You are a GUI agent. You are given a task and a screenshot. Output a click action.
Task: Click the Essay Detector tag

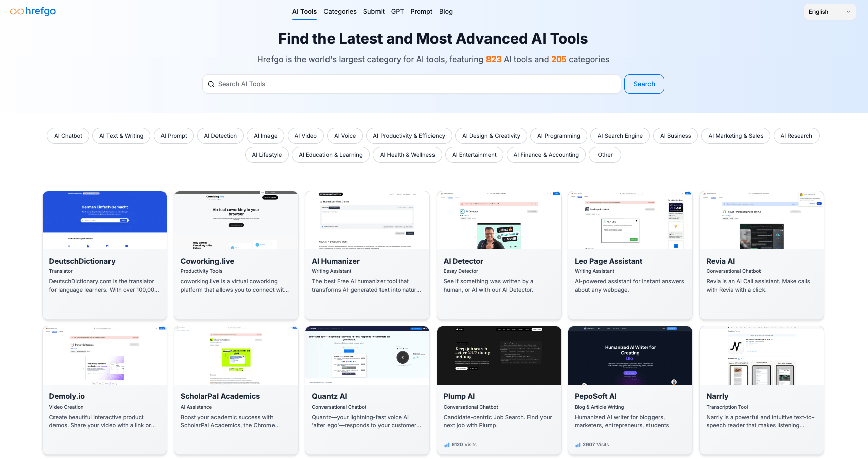pos(461,271)
